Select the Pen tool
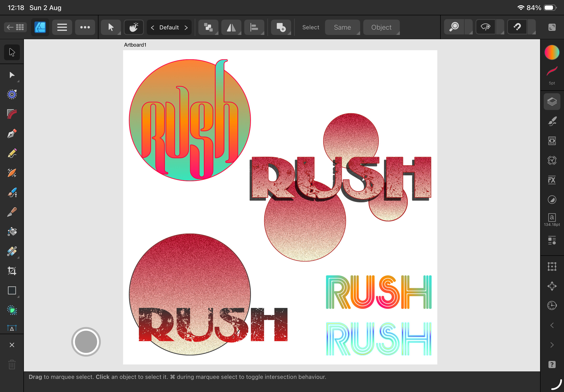The width and height of the screenshot is (564, 392). 12,134
